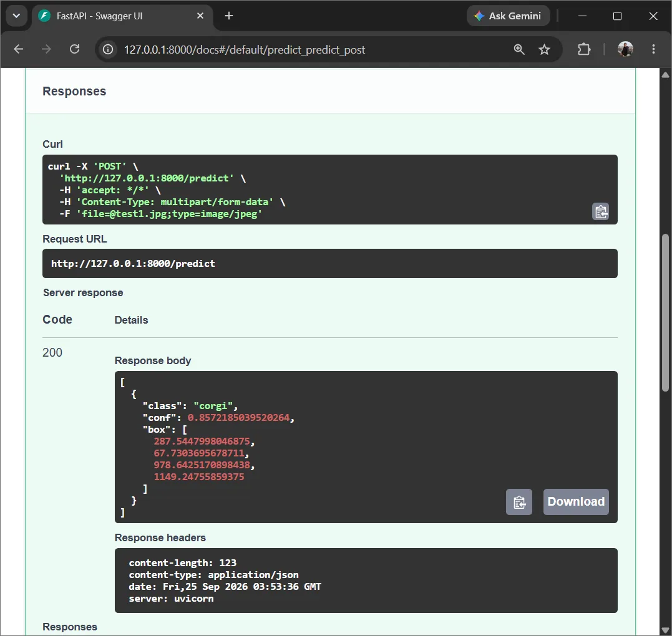Maximize the browser window
The width and height of the screenshot is (672, 636).
(617, 16)
